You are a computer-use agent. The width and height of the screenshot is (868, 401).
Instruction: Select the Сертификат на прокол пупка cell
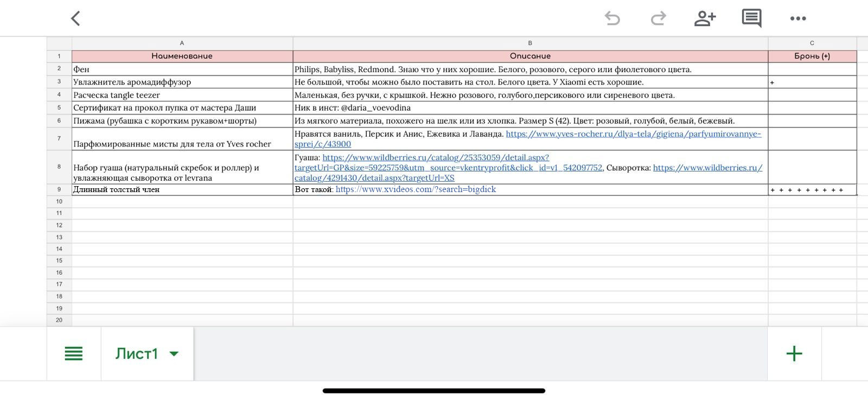pos(182,108)
